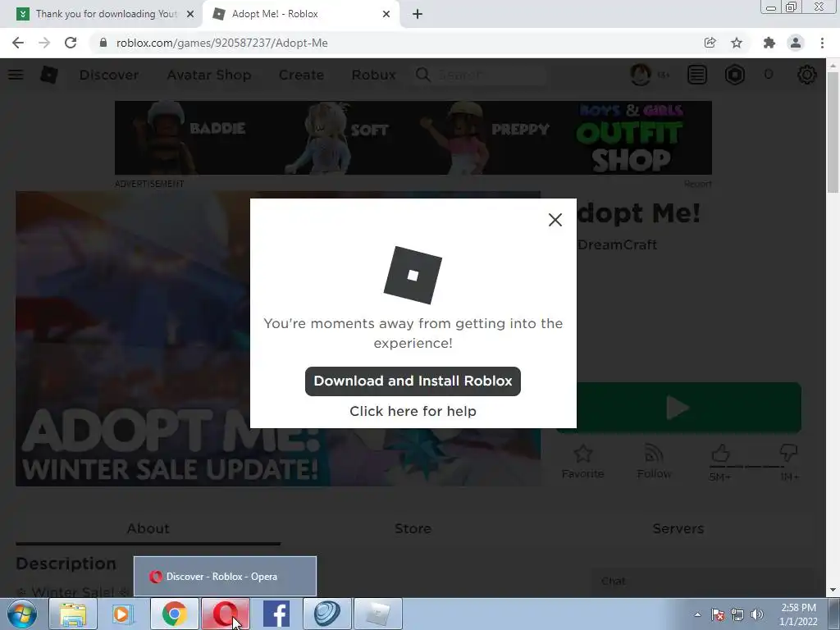Go back in Chrome browser history
The width and height of the screenshot is (840, 630).
pos(18,43)
